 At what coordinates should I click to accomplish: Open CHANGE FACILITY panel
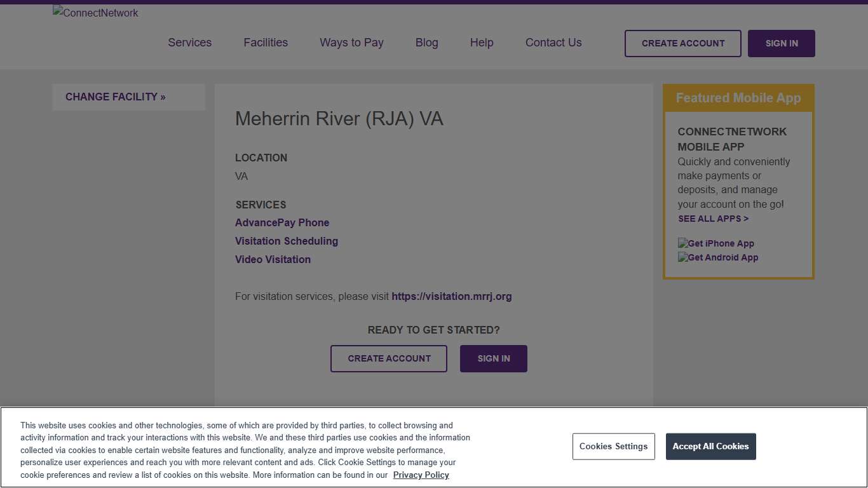tap(115, 97)
